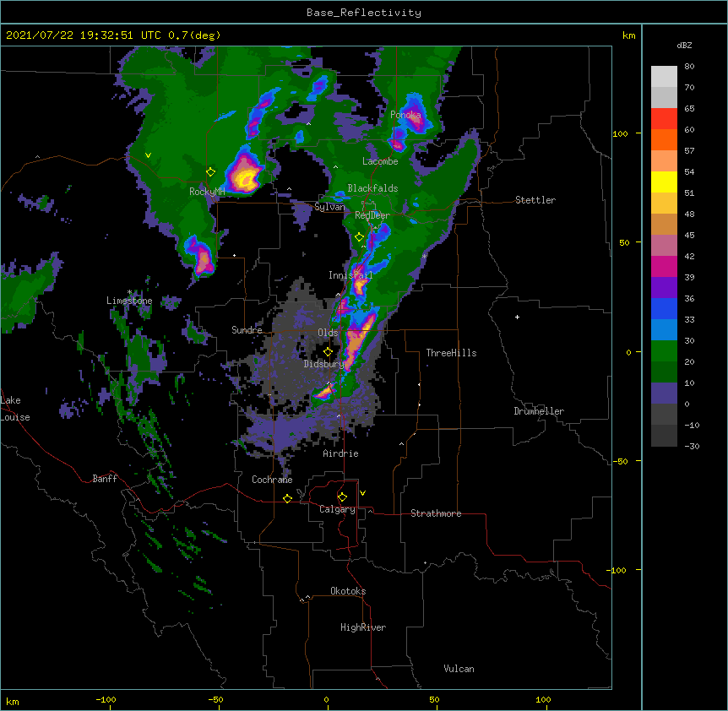Click the bottom axis 0 tick label

pos(326,699)
